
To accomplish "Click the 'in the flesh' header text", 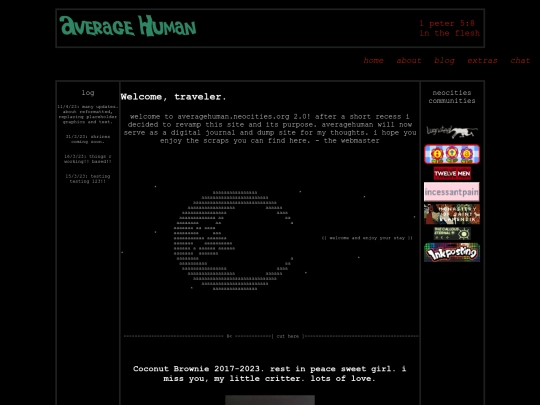I will click(449, 33).
